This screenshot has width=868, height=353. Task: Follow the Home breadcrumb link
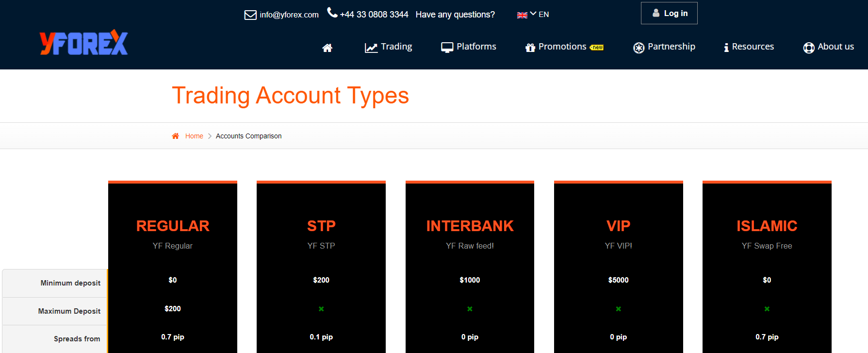pyautogui.click(x=194, y=136)
